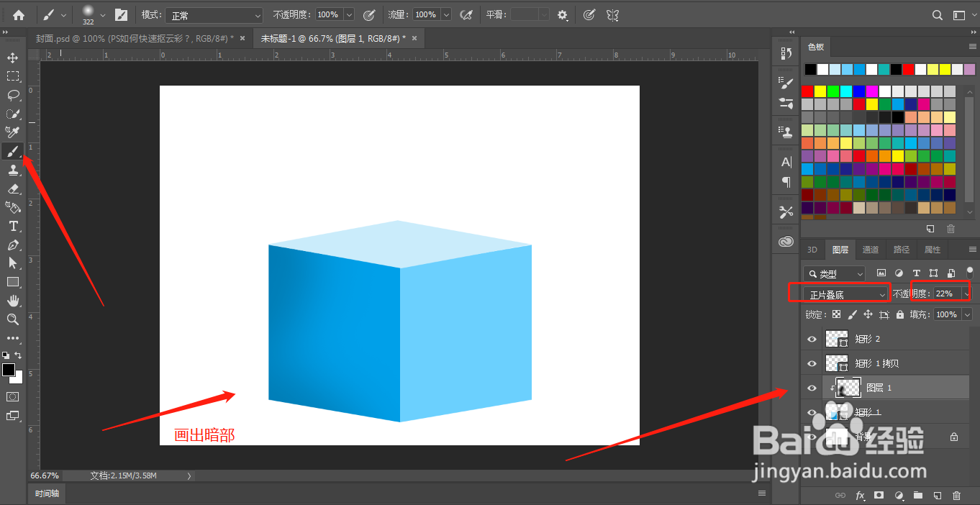Add layer mask icon
This screenshot has width=980, height=505.
[x=879, y=496]
